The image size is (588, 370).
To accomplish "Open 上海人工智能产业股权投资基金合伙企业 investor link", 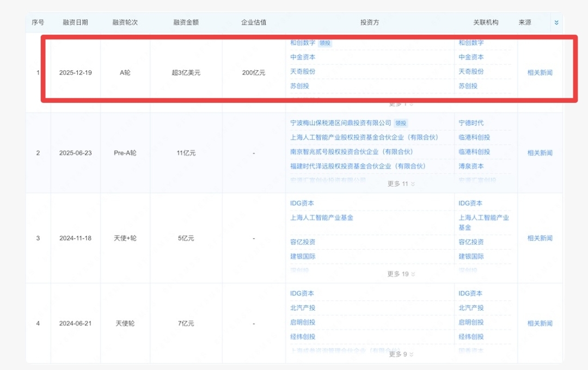I will pos(364,137).
